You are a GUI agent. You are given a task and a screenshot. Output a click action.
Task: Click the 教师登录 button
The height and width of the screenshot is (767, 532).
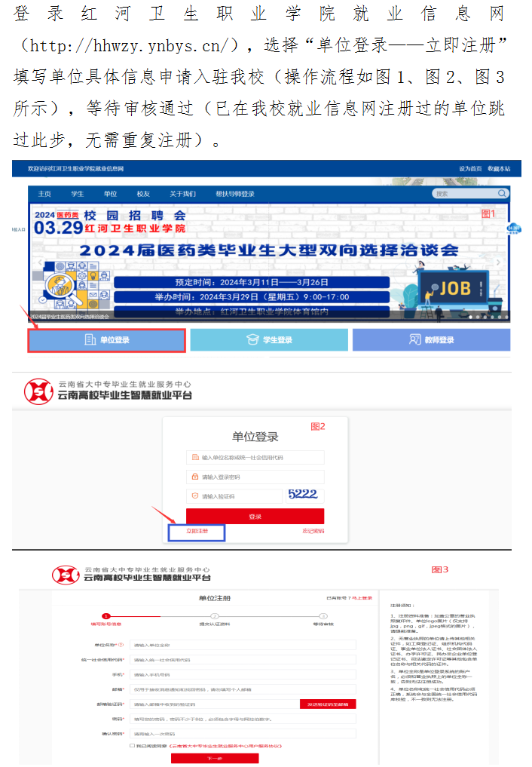tap(431, 340)
